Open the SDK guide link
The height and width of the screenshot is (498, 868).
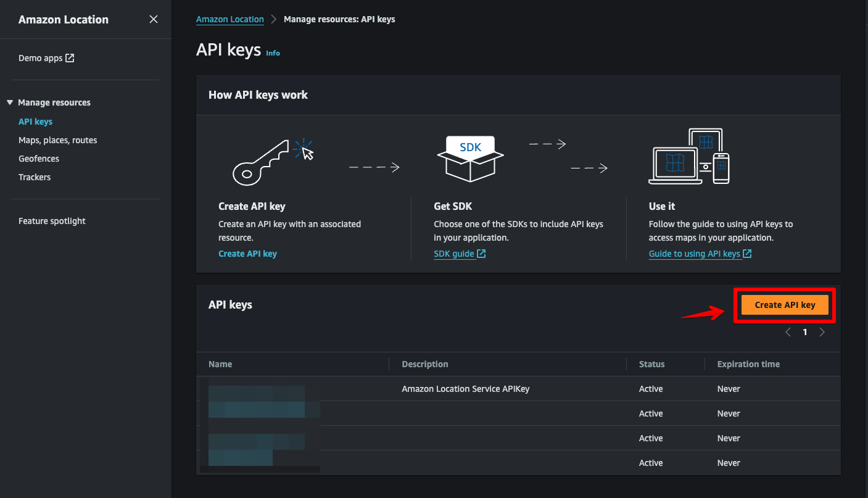(460, 254)
